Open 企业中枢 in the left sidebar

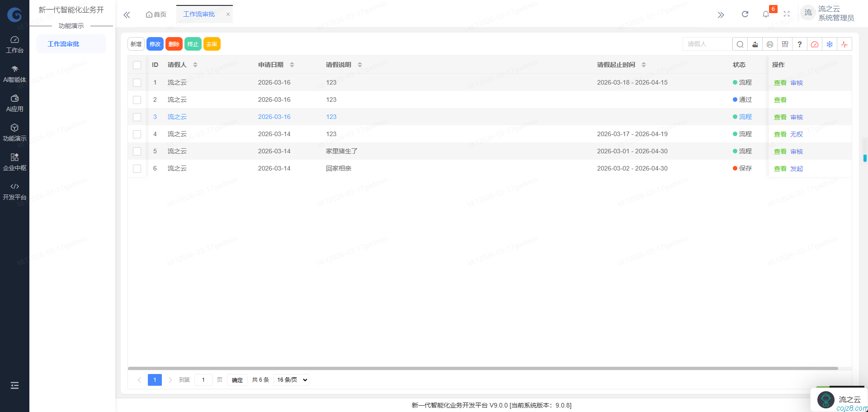pos(14,161)
